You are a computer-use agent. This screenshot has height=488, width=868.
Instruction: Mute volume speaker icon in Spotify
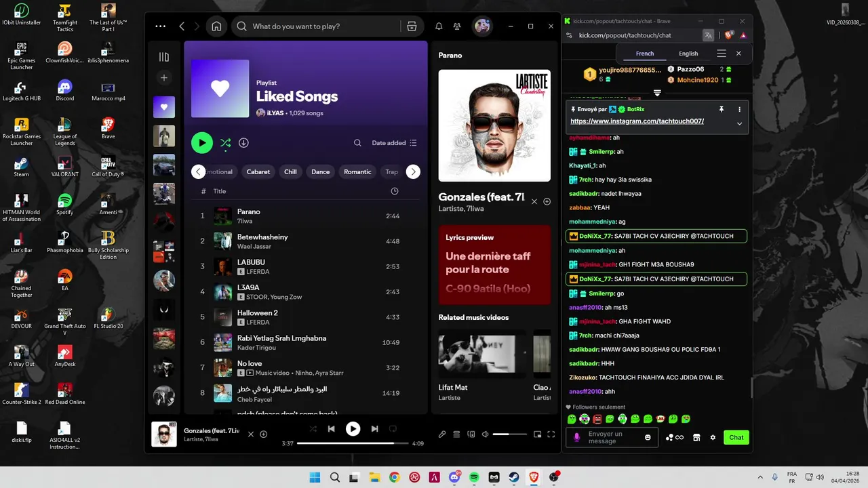point(485,434)
